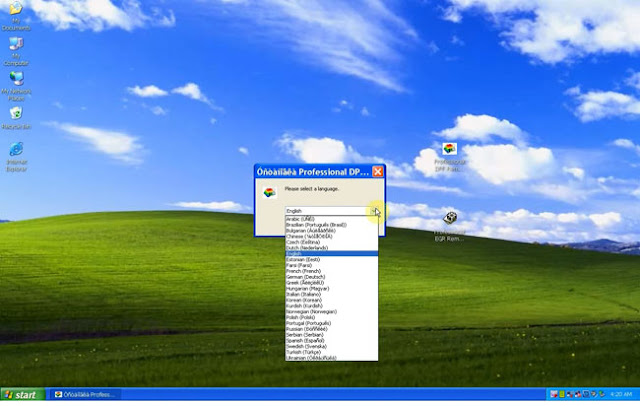This screenshot has height=406, width=640.
Task: Select Brazilian (Português) language option
Action: [331, 225]
